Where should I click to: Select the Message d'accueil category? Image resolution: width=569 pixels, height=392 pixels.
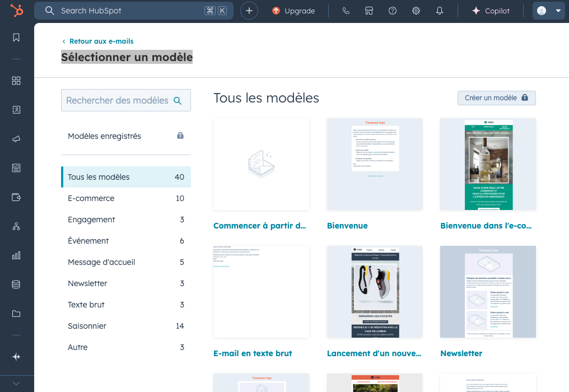click(x=125, y=262)
